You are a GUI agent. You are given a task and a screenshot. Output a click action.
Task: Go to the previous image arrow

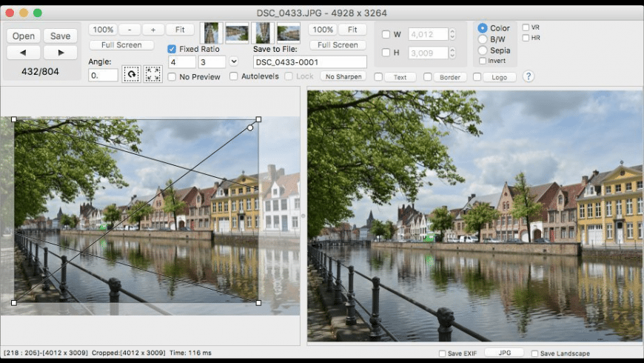24,53
